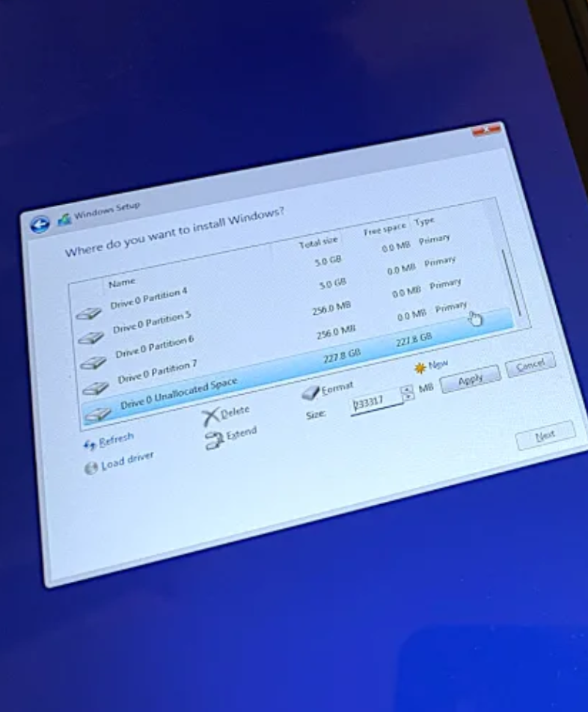Sort by the Type column header
The image size is (588, 712).
pos(424,222)
